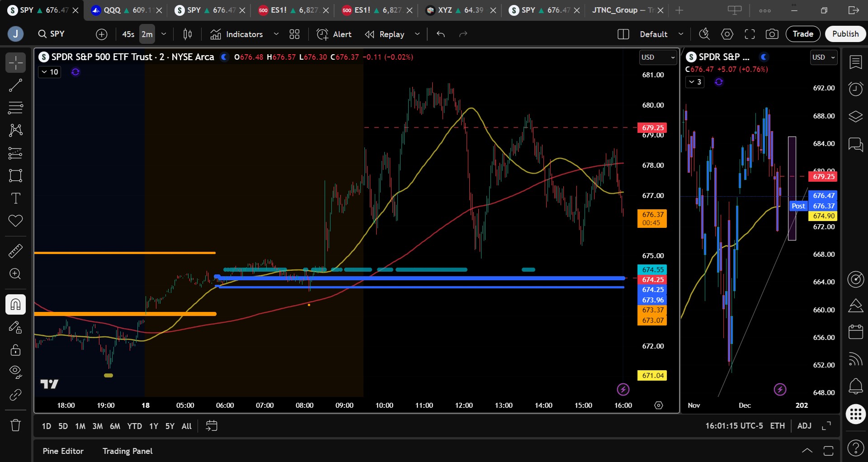Enter fullscreen chart mode

coord(750,34)
